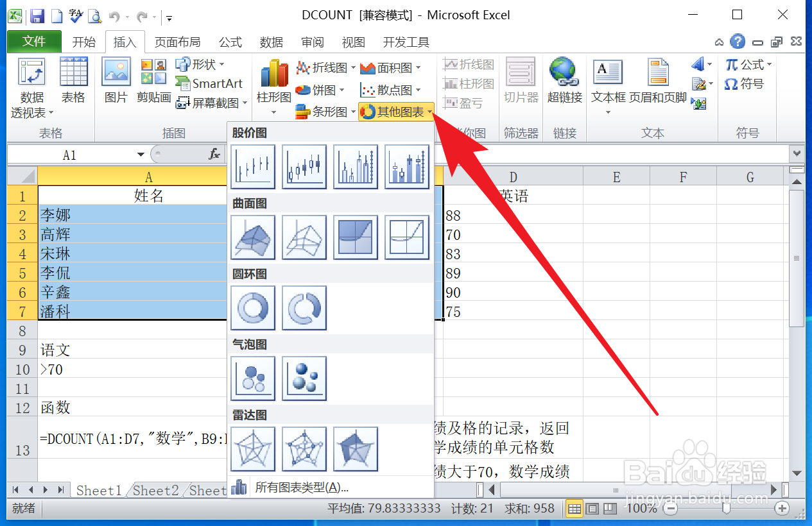Screen dimensions: 812x526
Task: Select volume-open-high-low-close stock chart
Action: pyautogui.click(x=407, y=167)
